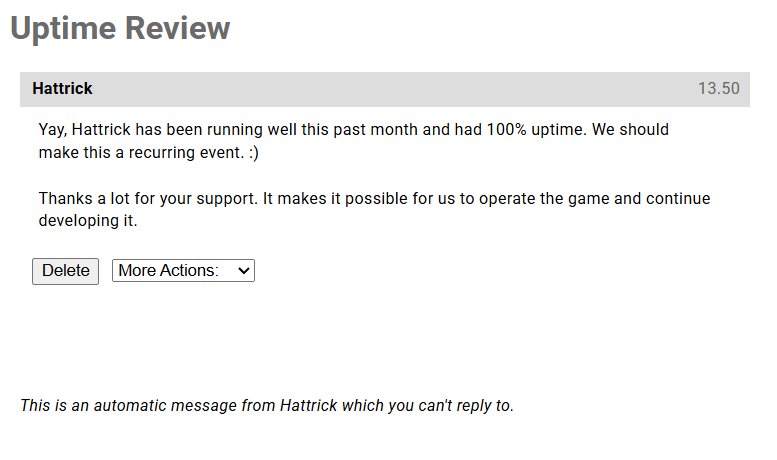777x460 pixels.
Task: Click the Uptime Review heading
Action: (120, 28)
